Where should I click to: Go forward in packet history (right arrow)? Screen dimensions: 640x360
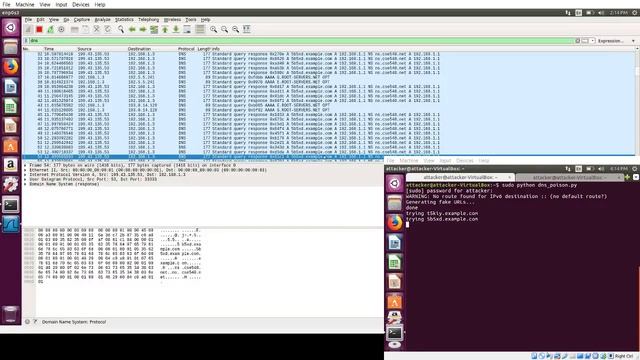coord(143,29)
